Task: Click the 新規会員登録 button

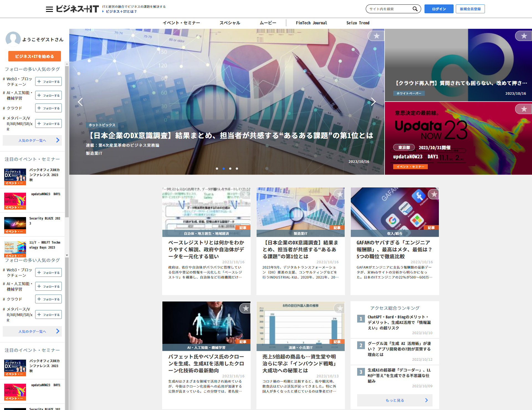Action: point(470,9)
